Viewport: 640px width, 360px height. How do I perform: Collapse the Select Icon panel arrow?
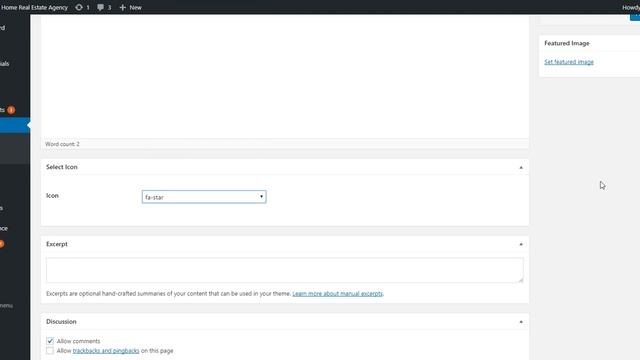click(521, 167)
